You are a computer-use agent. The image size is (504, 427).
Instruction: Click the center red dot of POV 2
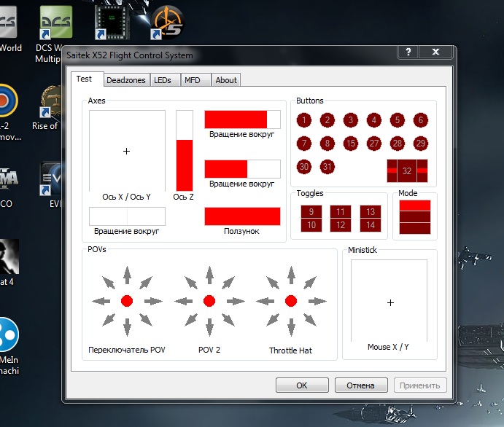click(x=209, y=301)
